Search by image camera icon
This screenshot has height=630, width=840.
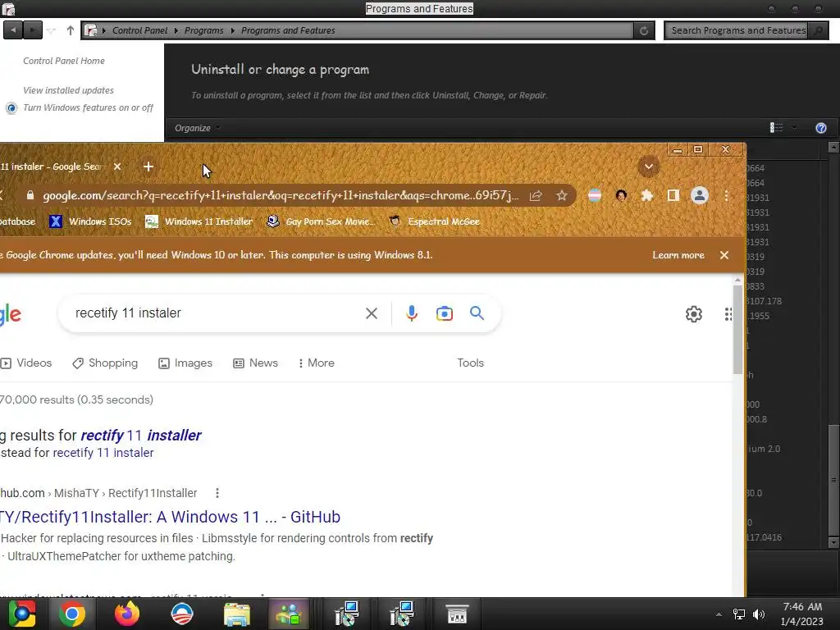tap(444, 313)
